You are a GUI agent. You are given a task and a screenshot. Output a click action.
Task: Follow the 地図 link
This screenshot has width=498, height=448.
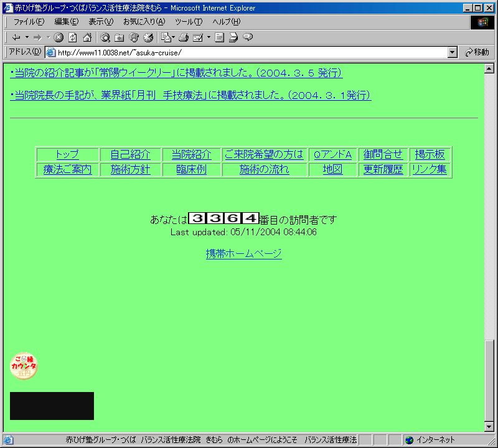[332, 169]
